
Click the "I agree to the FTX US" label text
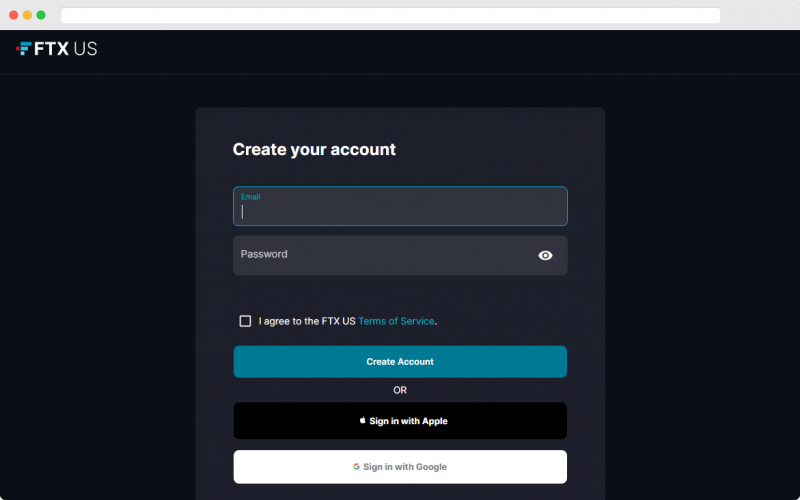point(307,321)
